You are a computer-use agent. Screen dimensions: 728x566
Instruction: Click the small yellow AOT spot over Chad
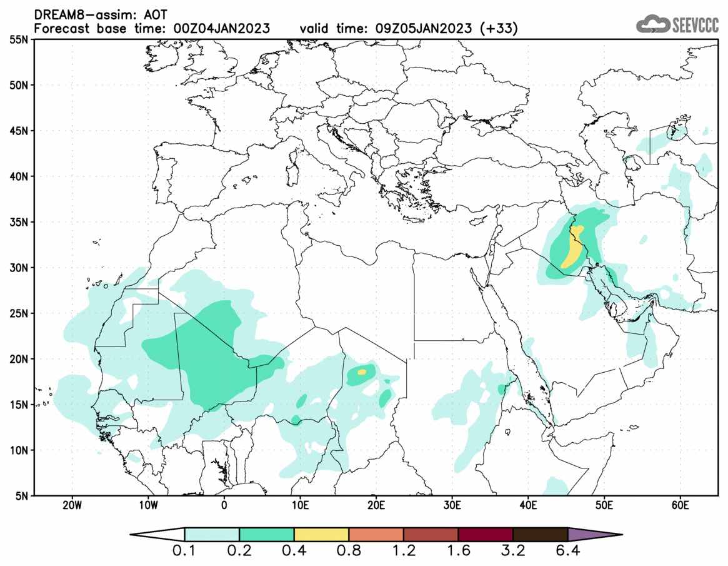coord(362,371)
